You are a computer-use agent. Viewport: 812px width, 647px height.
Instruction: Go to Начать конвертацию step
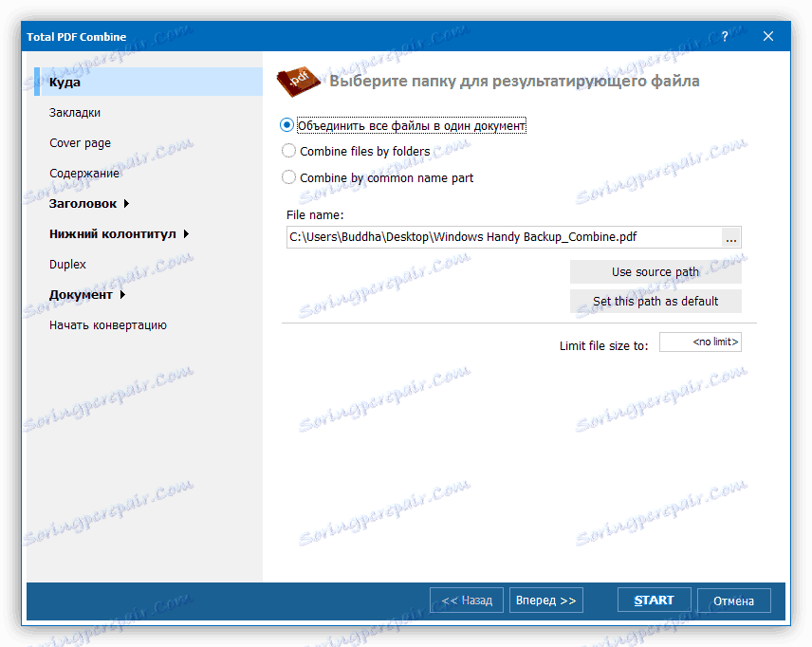pos(108,325)
